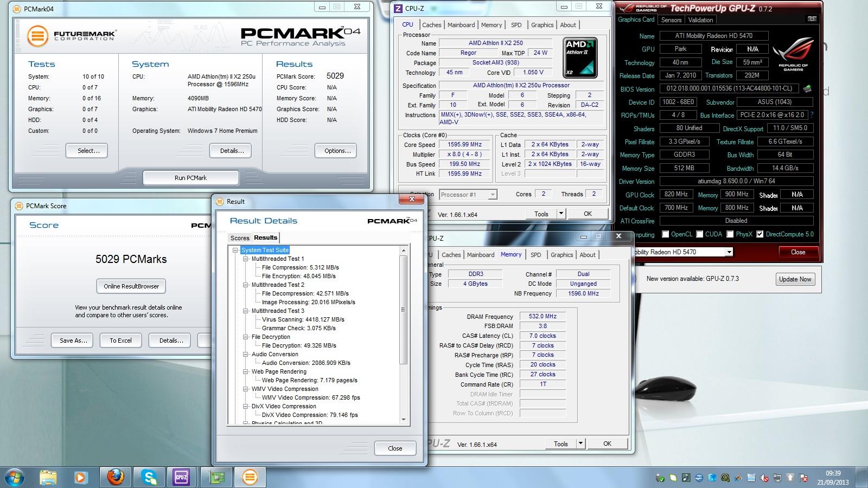Click the To Excel button
The height and width of the screenshot is (488, 868).
pos(120,341)
